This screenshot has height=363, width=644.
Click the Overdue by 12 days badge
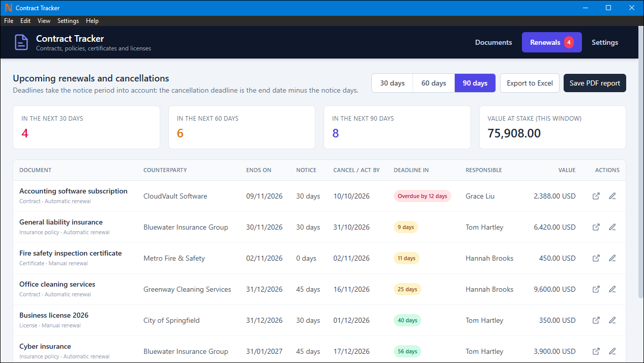click(422, 196)
